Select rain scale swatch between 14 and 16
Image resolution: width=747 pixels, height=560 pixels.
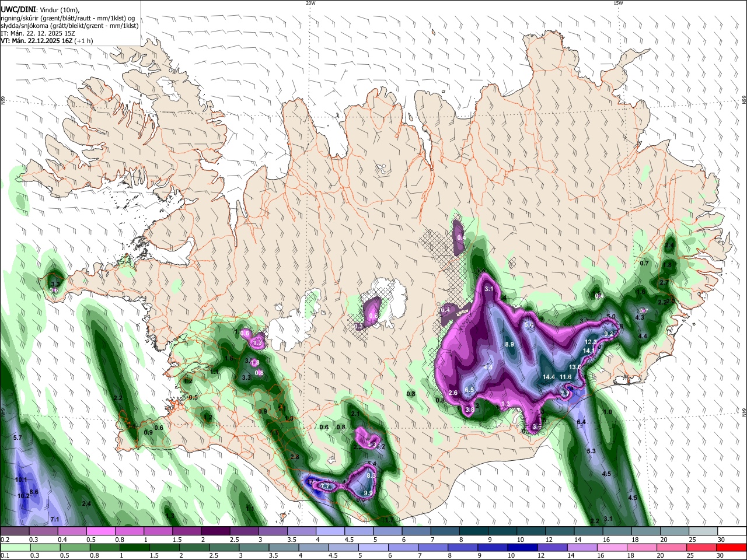point(582,547)
